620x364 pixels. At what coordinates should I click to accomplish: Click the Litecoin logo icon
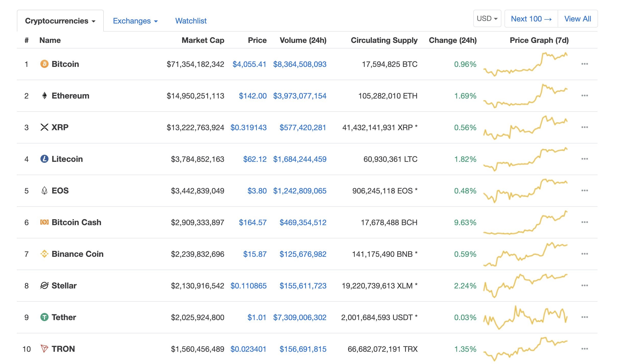[x=44, y=159]
